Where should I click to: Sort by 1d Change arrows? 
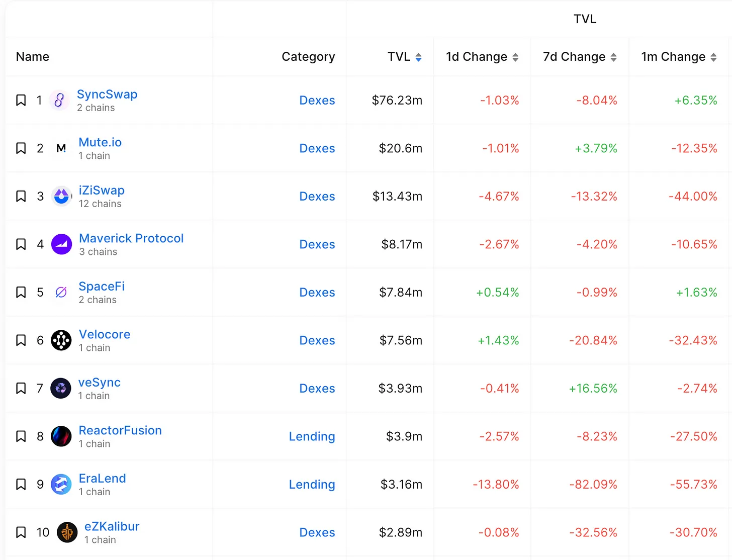515,57
